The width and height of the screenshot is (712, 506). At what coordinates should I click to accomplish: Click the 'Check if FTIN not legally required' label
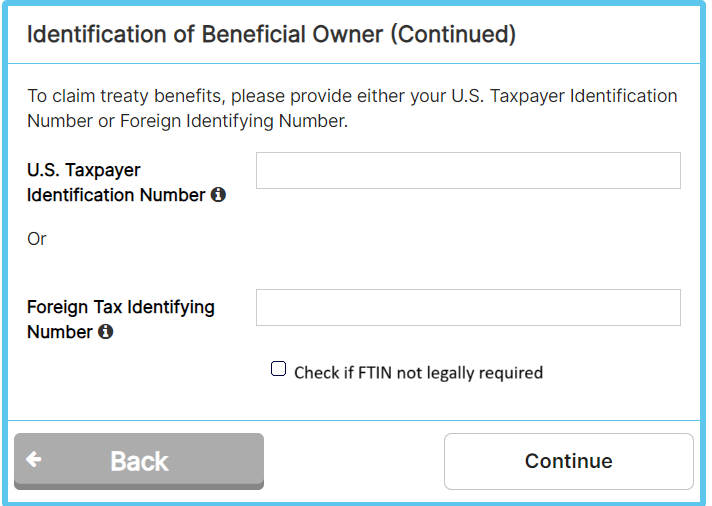[x=418, y=373]
